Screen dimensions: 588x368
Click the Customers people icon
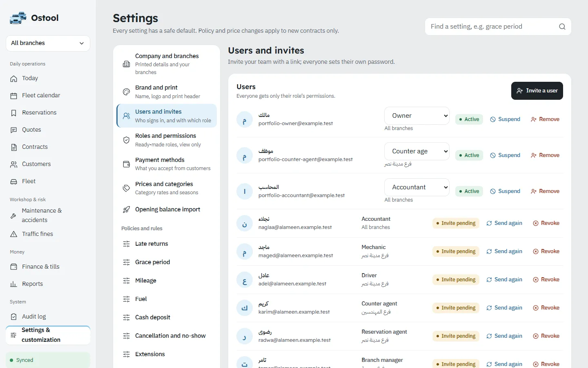click(x=14, y=164)
